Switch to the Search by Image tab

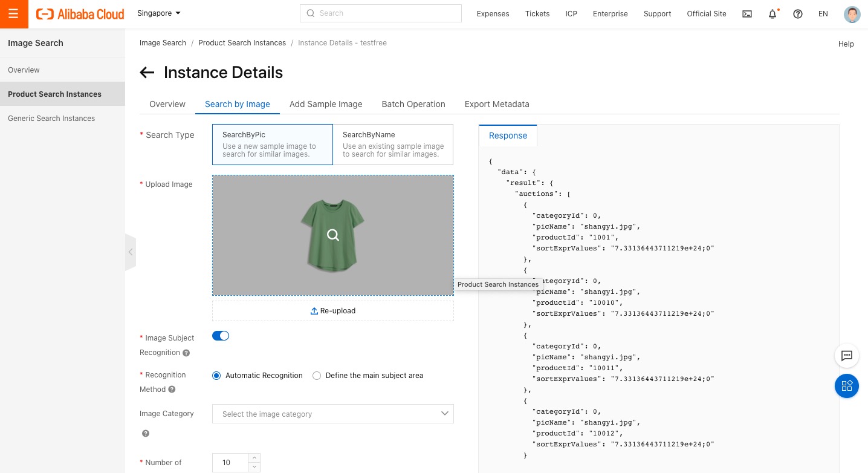coord(238,104)
